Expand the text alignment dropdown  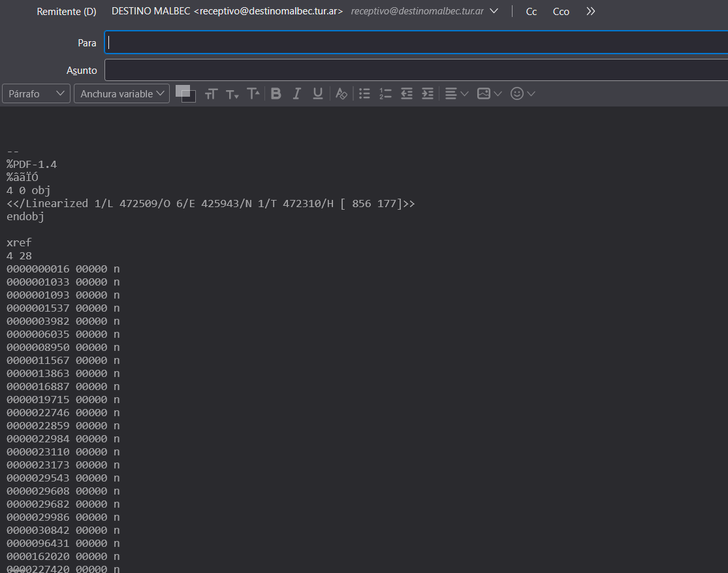pyautogui.click(x=456, y=93)
